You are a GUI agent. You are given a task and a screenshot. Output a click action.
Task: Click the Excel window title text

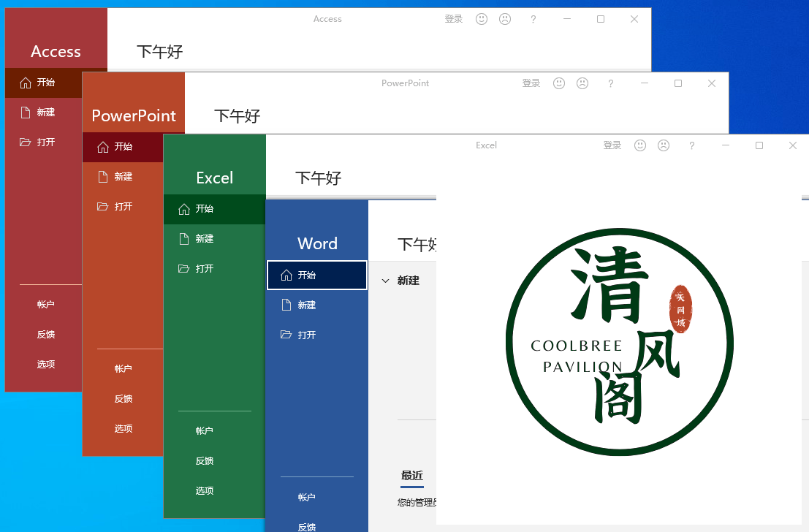coord(486,145)
